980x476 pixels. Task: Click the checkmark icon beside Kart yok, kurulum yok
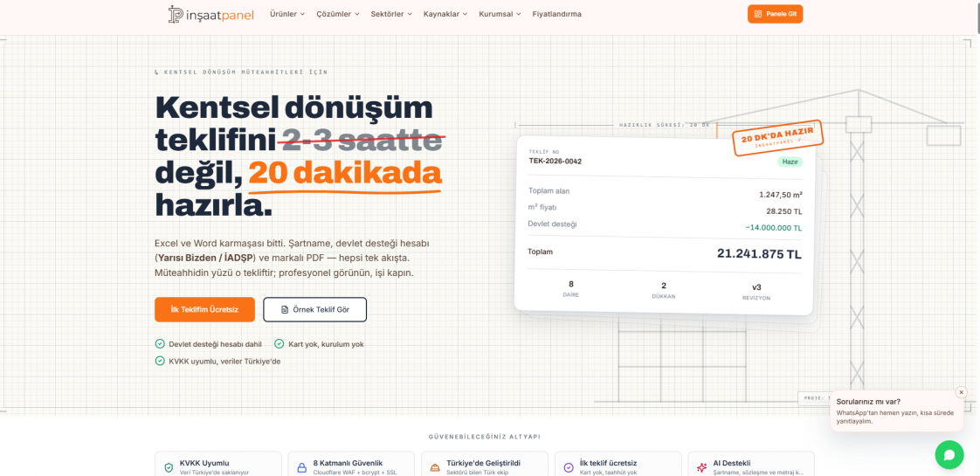[x=280, y=344]
